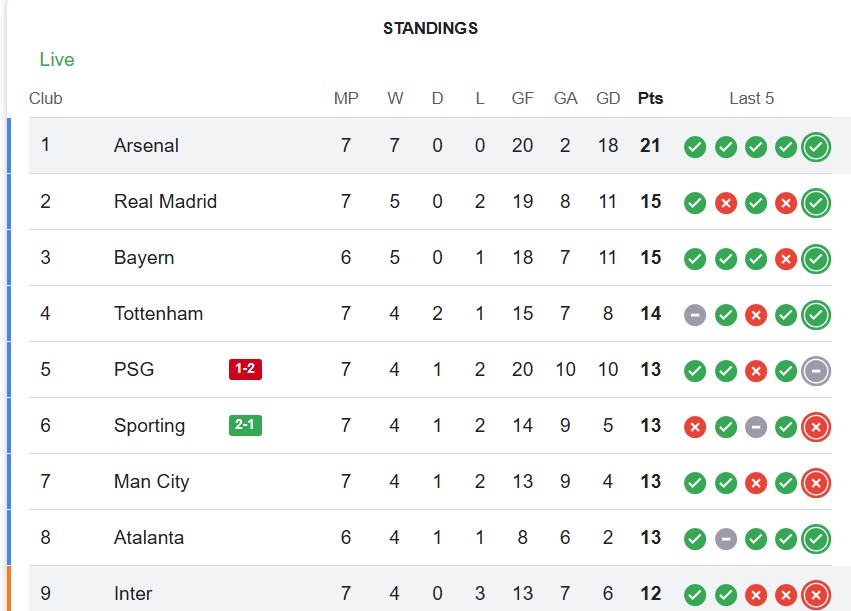Select the Pts column header

coord(650,98)
